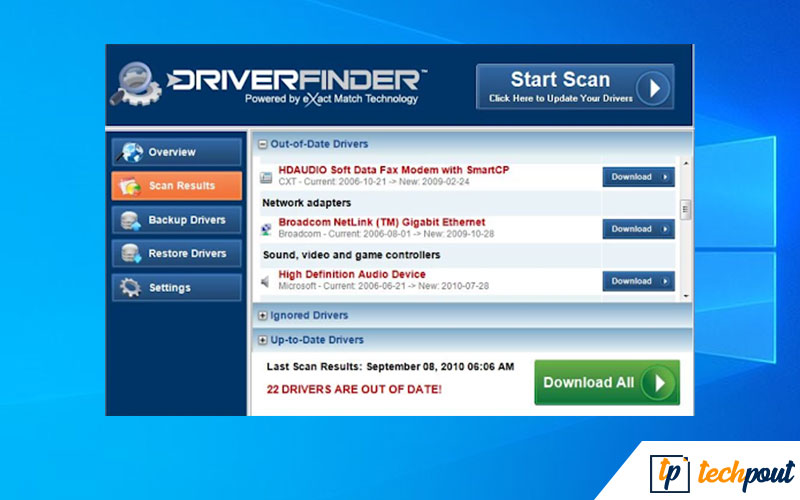The width and height of the screenshot is (800, 500).
Task: Click the driver list scrollbar down arrow
Action: 686,296
